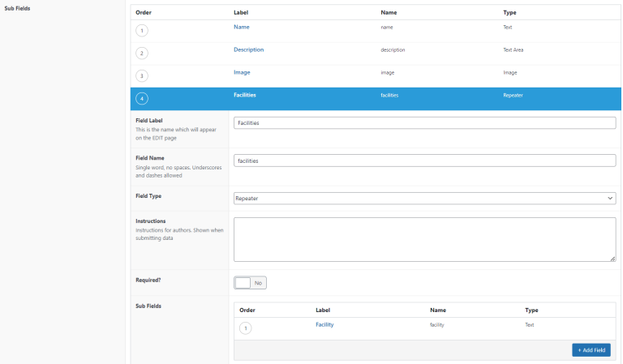
Task: Click order circle 3 for Image field
Action: [143, 76]
